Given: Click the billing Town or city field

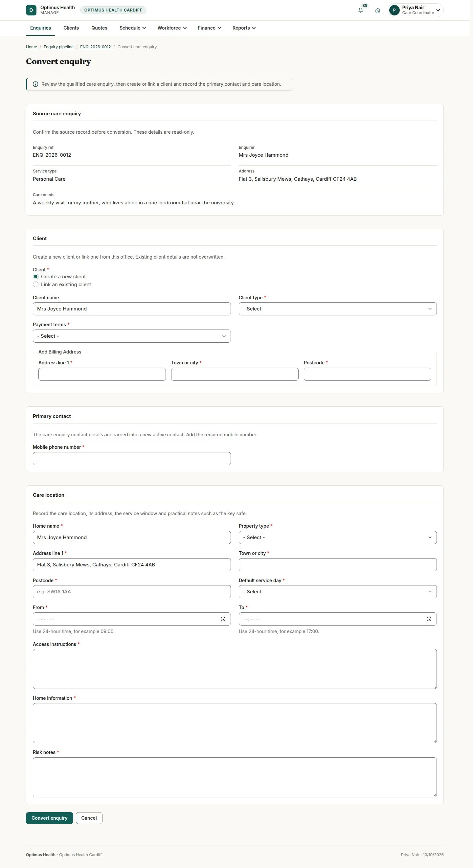Looking at the screenshot, I should tap(235, 374).
